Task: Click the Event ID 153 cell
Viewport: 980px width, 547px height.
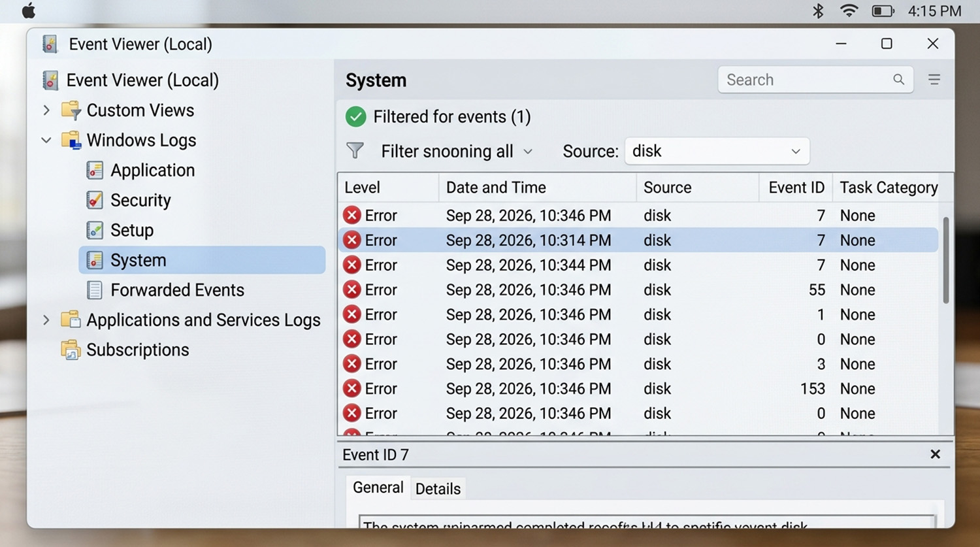Action: (812, 388)
